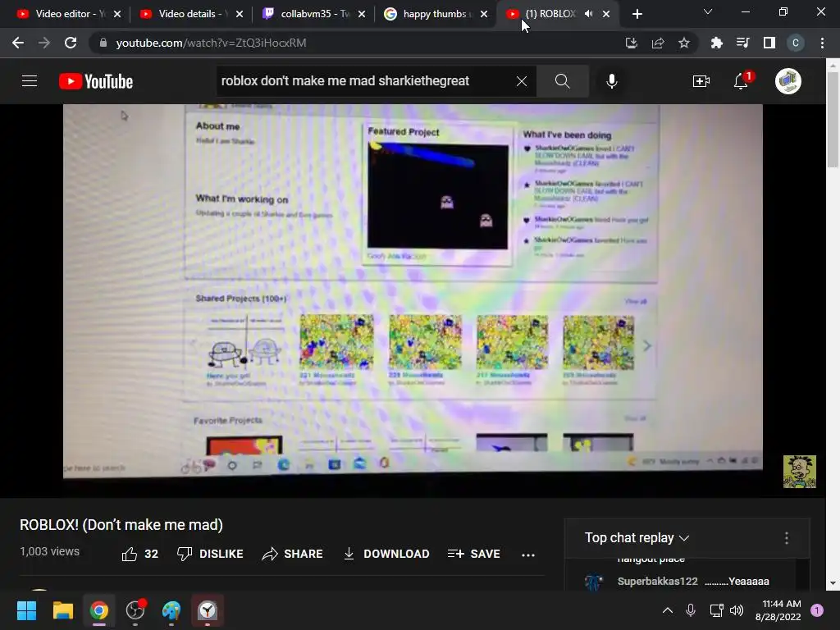Share this page from address bar
Image resolution: width=840 pixels, height=630 pixels.
[x=658, y=43]
